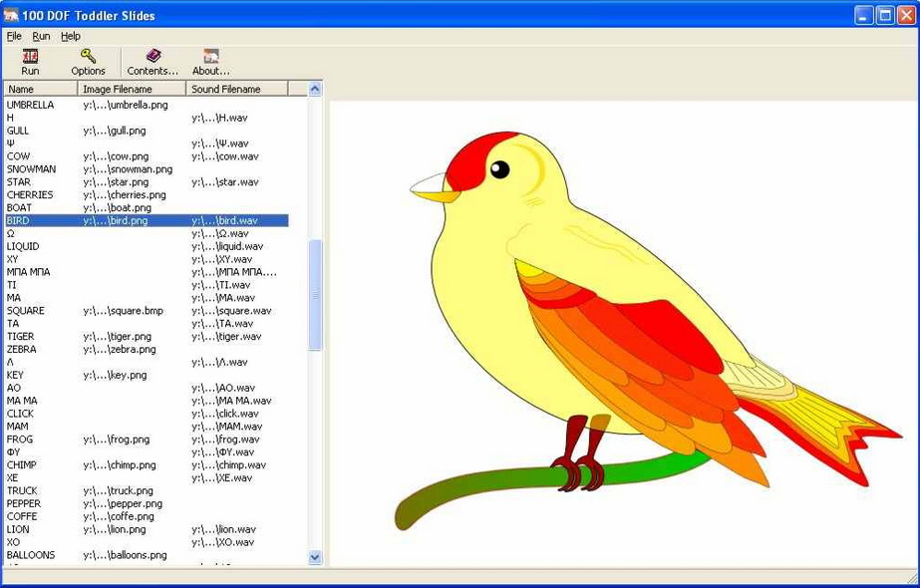Click the Ω.wav sound filename cell
Screen dimensions: 920x588
pos(220,233)
